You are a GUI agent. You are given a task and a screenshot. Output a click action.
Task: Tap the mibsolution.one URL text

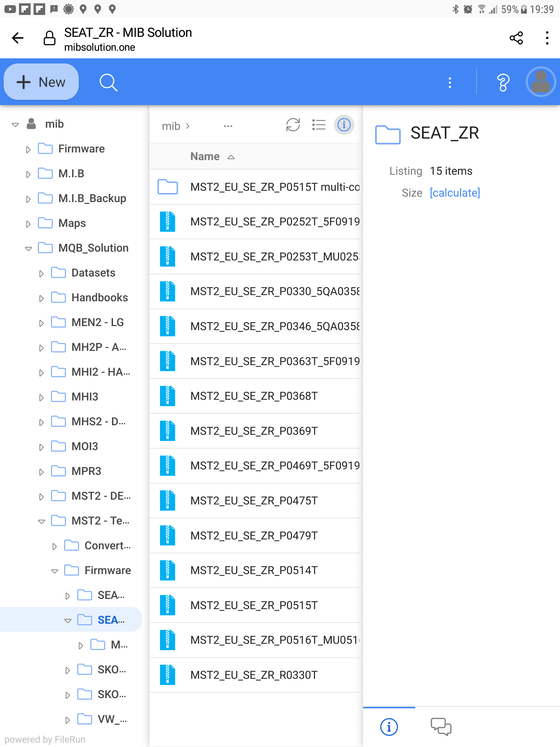100,47
